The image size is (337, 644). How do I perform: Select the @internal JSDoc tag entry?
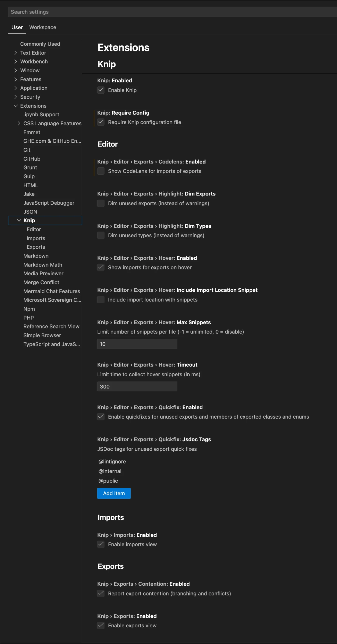click(x=110, y=471)
